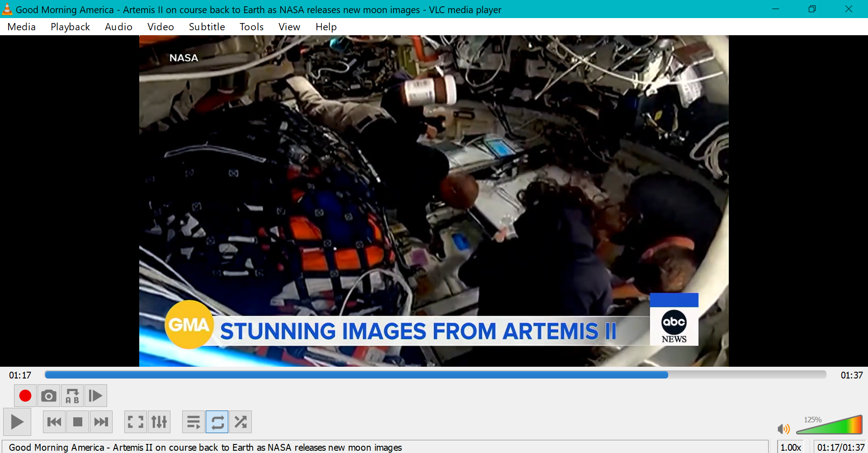Image resolution: width=868 pixels, height=453 pixels.
Task: Click the frame-by-frame button
Action: coord(96,396)
